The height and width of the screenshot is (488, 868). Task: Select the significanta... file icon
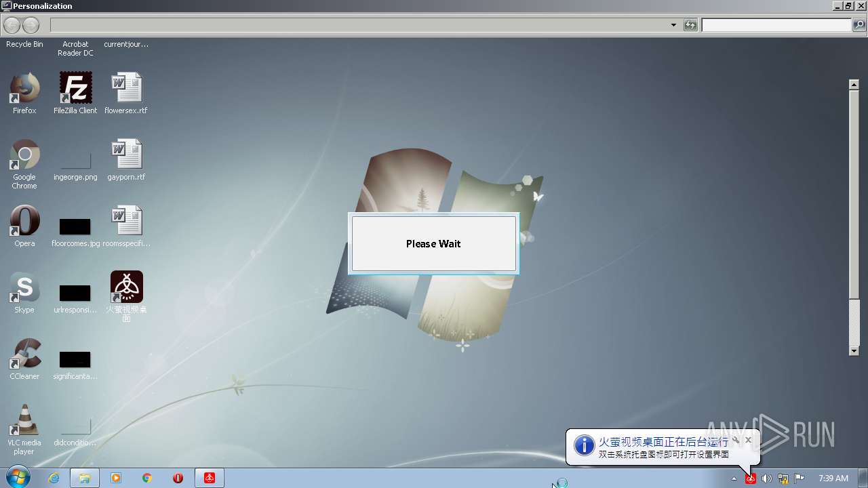(75, 363)
